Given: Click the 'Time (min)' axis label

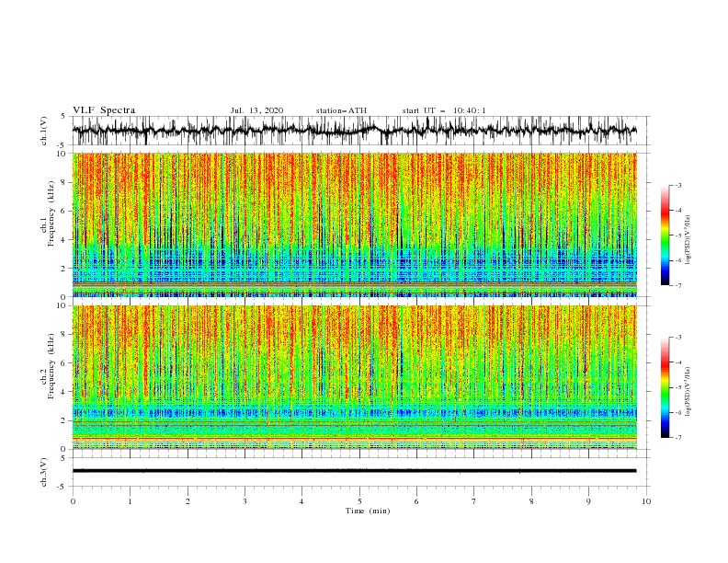Looking at the screenshot, I should 368,511.
